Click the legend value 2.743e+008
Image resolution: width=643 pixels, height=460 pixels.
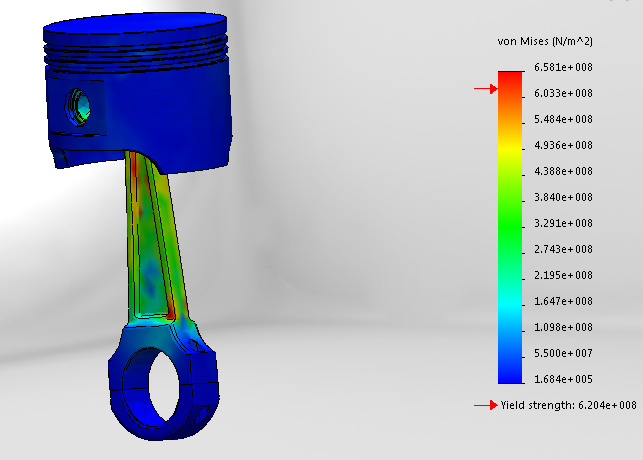(x=563, y=249)
